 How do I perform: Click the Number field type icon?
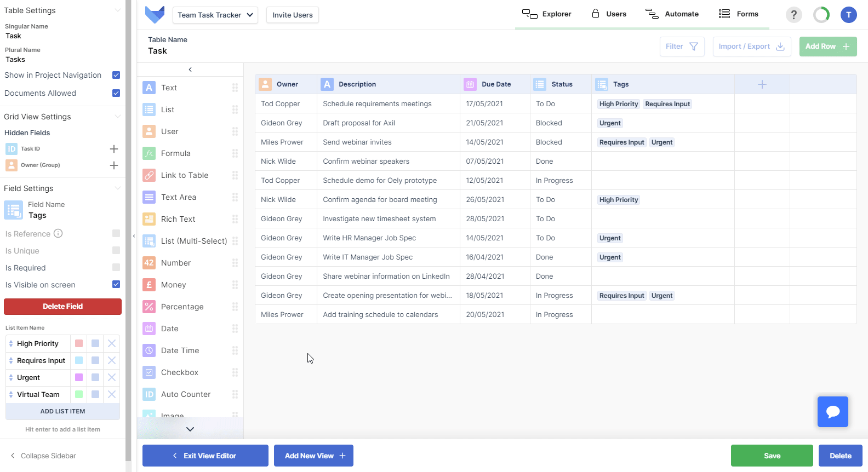[x=149, y=263]
